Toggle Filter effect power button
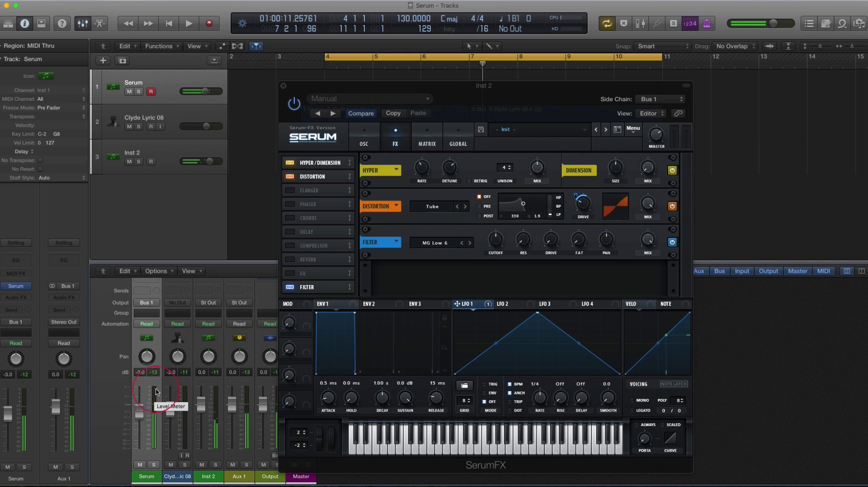Screen dimensions: 868x487 pos(672,242)
